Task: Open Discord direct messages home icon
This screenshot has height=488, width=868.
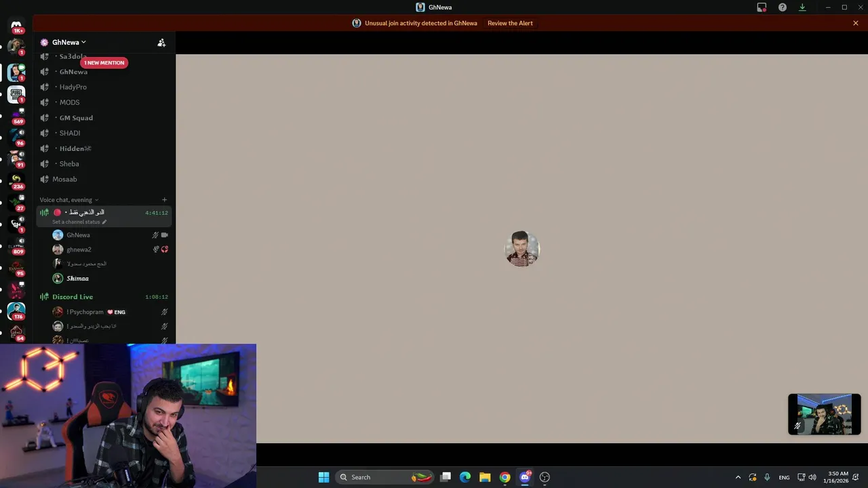Action: coord(16,26)
